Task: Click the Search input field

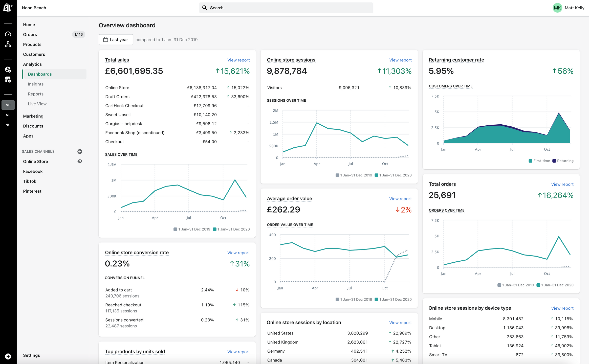Action: [x=286, y=8]
